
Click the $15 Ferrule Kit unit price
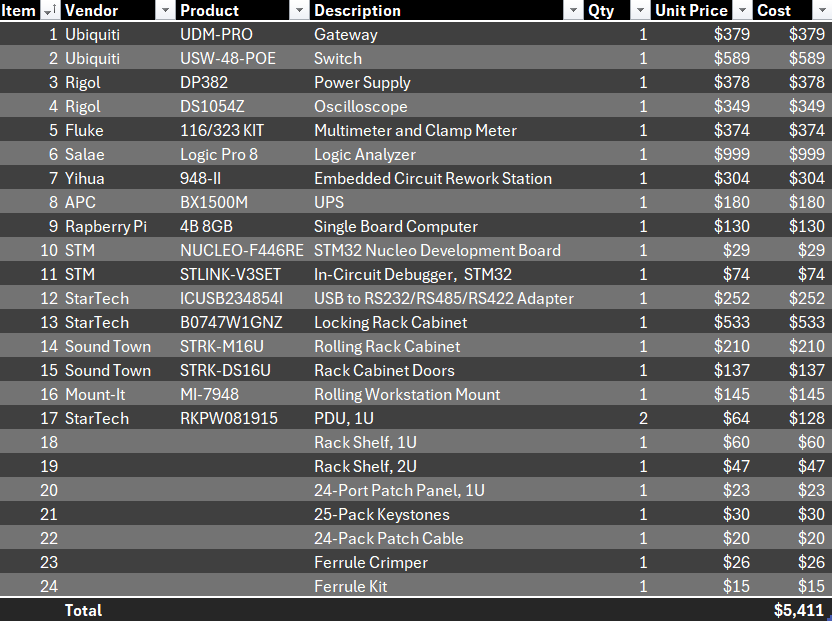(703, 586)
